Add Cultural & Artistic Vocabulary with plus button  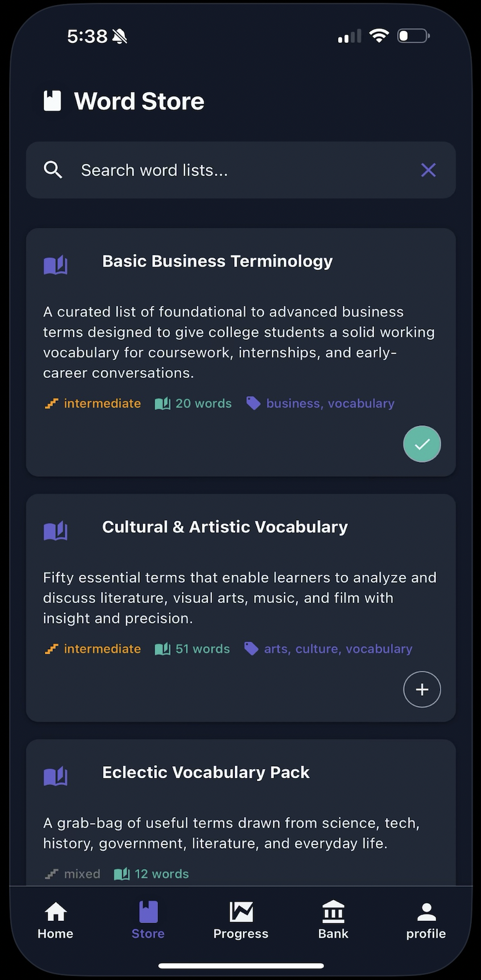422,689
